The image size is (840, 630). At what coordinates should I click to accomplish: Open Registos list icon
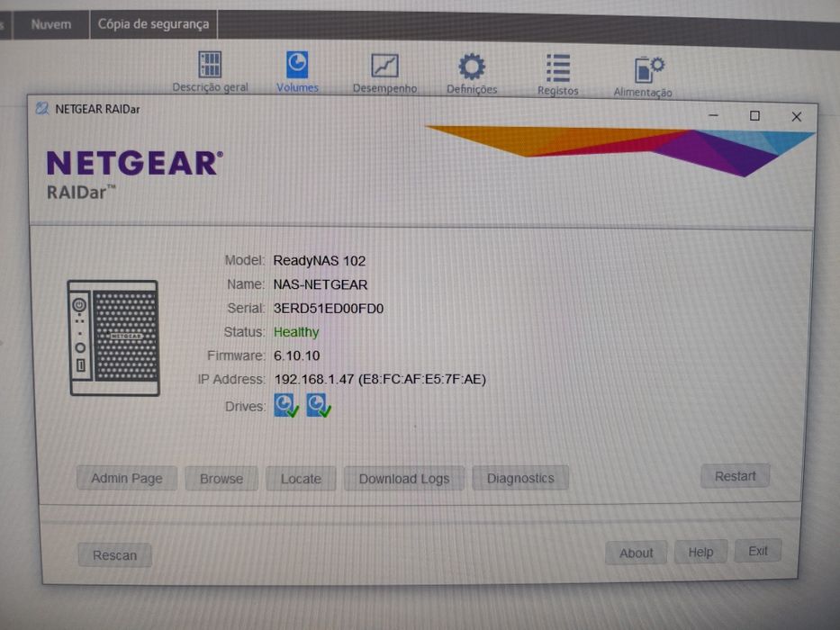click(x=557, y=75)
